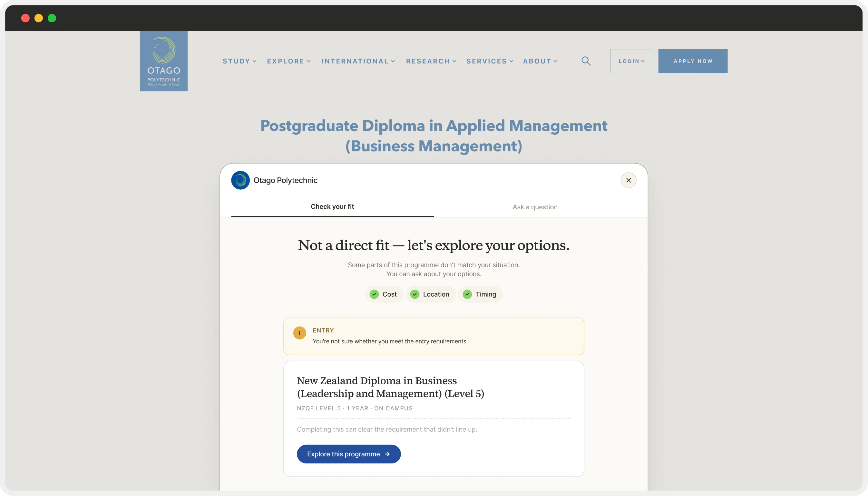Switch to the Check your fit tab
This screenshot has width=868, height=496.
point(332,207)
